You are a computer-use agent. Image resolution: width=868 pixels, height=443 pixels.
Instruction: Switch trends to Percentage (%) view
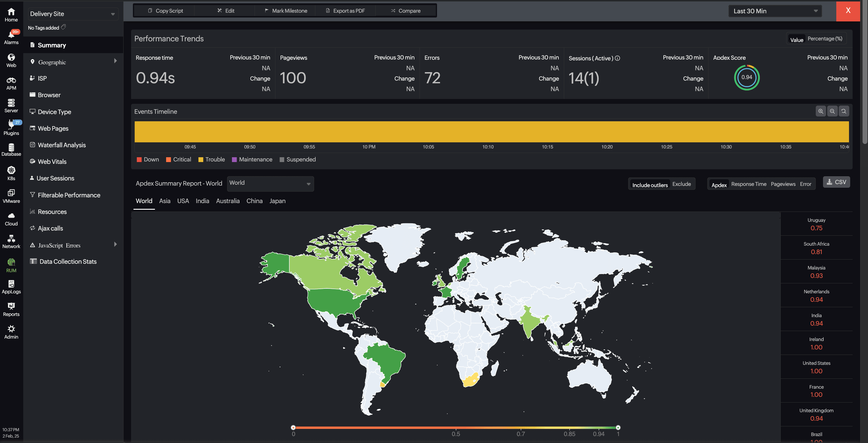click(825, 39)
